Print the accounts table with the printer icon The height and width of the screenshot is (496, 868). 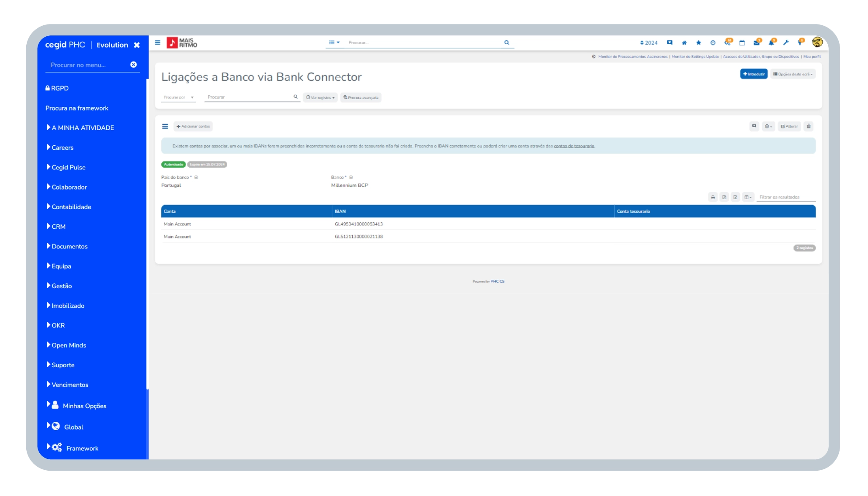click(x=713, y=197)
